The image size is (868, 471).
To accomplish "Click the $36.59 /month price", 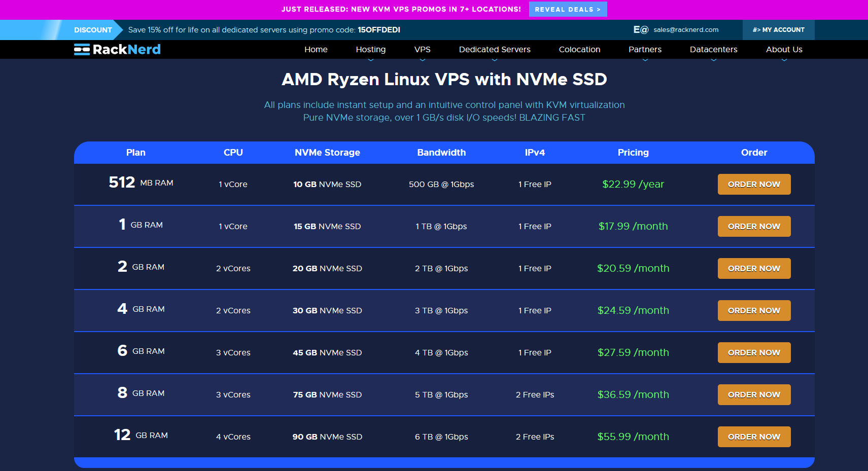I will pos(633,394).
